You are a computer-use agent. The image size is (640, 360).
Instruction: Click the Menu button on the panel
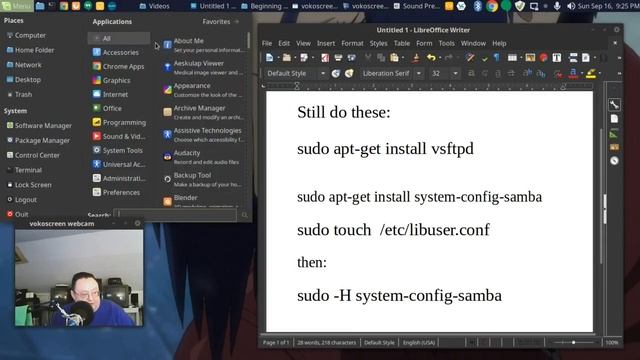click(17, 6)
